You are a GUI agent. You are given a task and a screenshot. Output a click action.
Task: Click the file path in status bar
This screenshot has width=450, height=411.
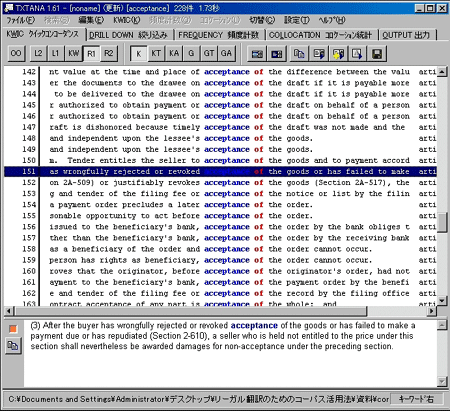point(198,399)
